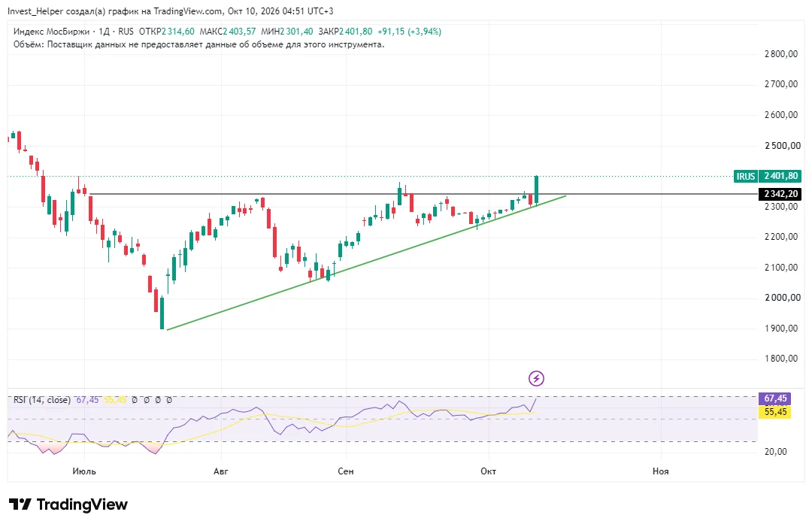Viewport: 812px width, 527px height.
Task: Click the 'Авг' month label on time axis
Action: [220, 471]
